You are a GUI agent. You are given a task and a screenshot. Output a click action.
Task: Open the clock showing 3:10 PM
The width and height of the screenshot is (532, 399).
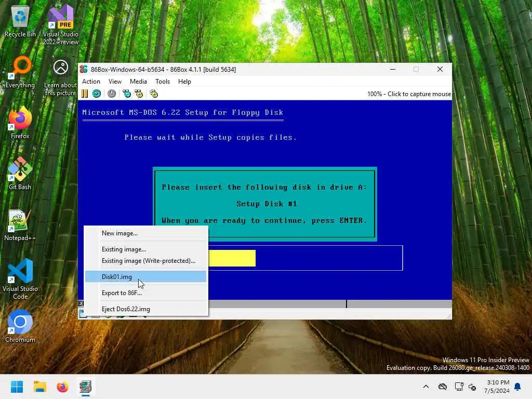point(497,387)
